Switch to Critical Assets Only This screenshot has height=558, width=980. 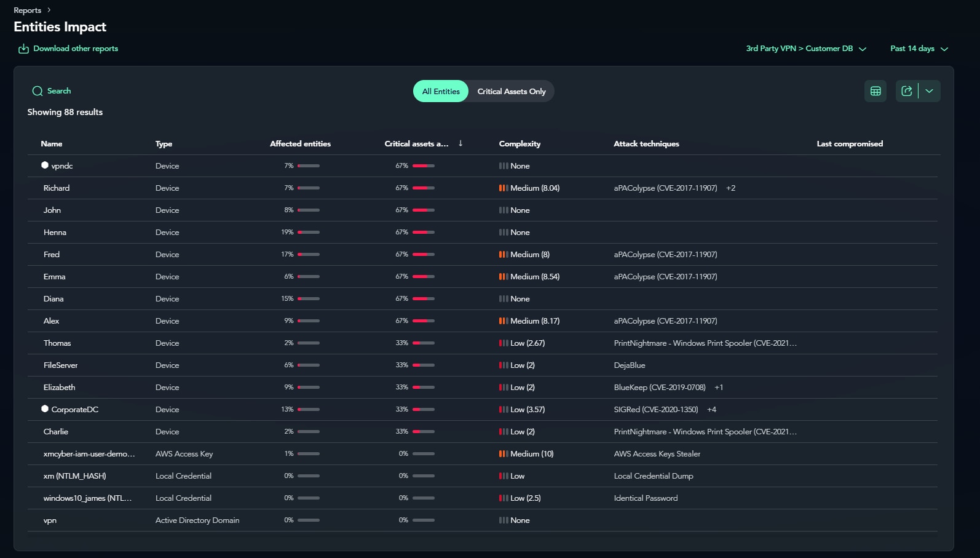tap(511, 91)
